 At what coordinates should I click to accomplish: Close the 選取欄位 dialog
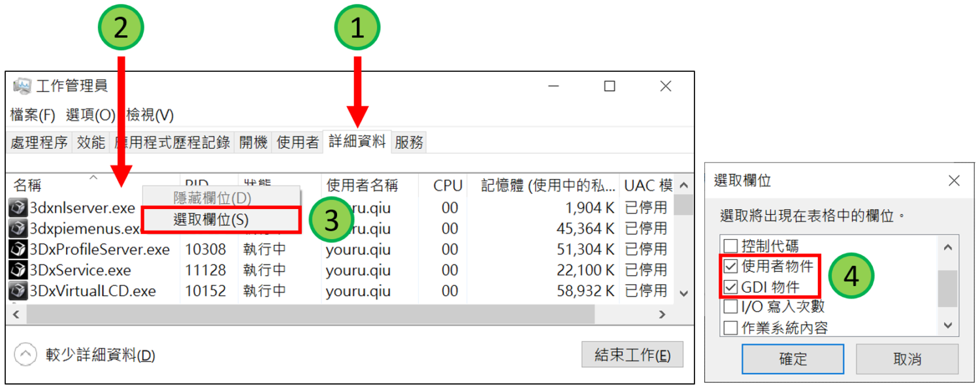tap(954, 181)
